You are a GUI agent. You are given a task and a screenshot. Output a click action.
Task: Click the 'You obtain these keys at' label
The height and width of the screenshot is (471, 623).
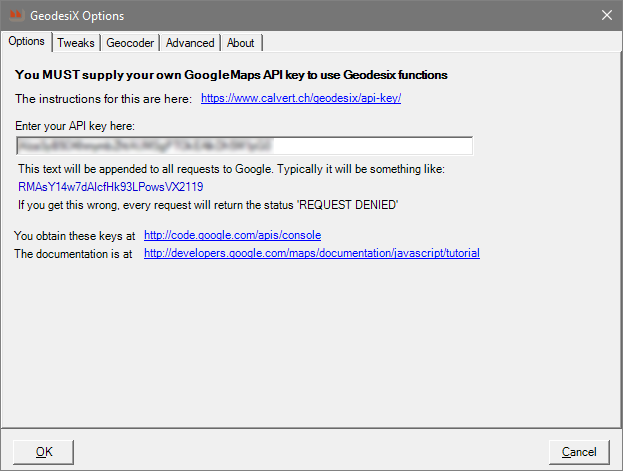point(75,236)
